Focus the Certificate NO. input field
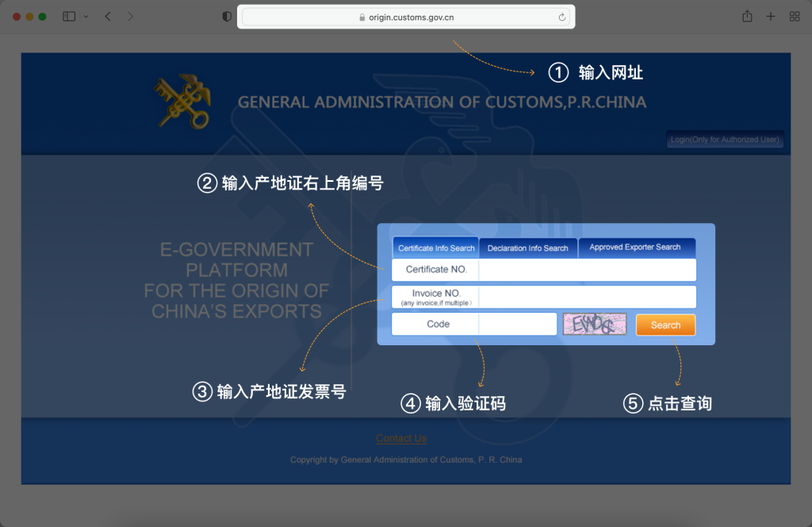 click(588, 270)
